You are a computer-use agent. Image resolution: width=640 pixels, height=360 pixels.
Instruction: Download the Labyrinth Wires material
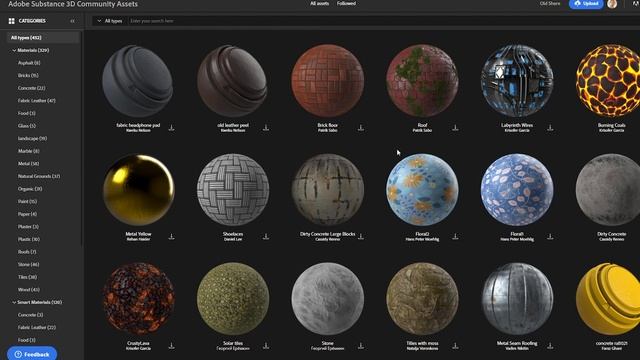[x=550, y=128]
